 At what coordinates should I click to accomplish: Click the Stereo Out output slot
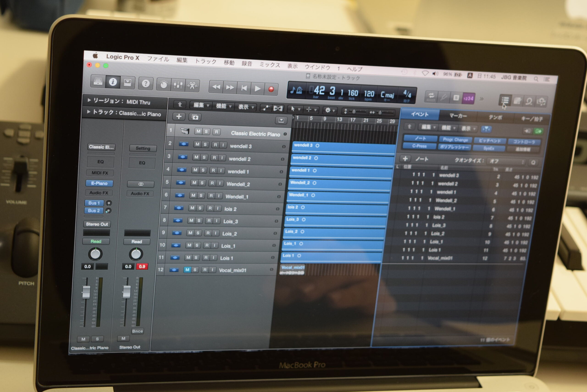click(97, 224)
